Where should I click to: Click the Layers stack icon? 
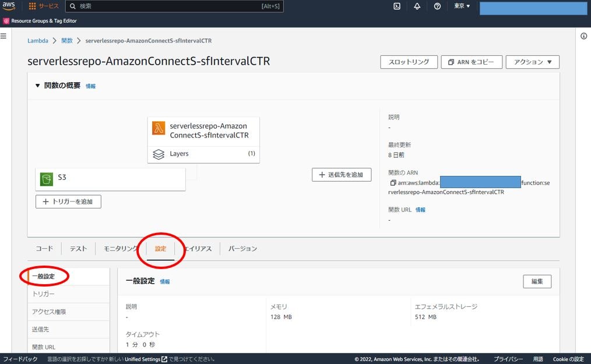click(159, 154)
